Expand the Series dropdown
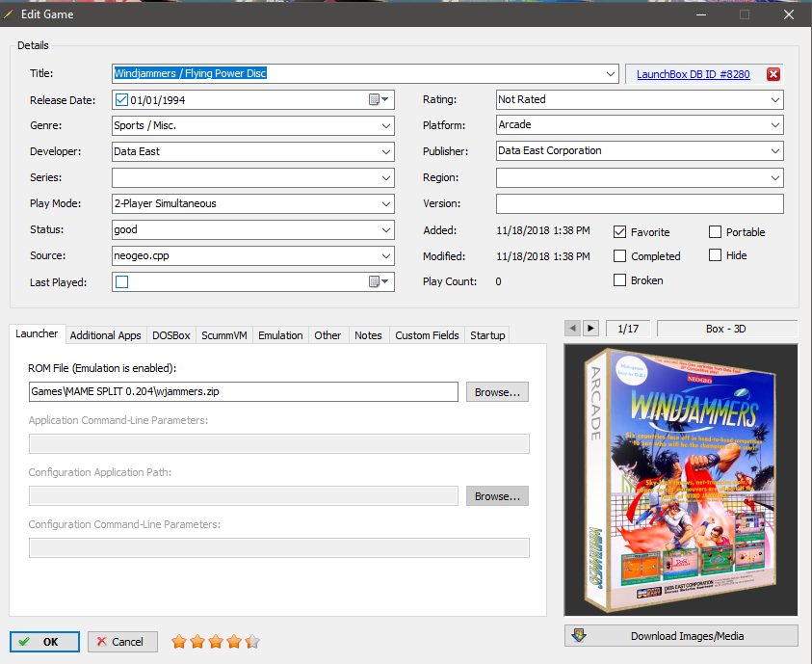Image resolution: width=812 pixels, height=664 pixels. click(386, 177)
